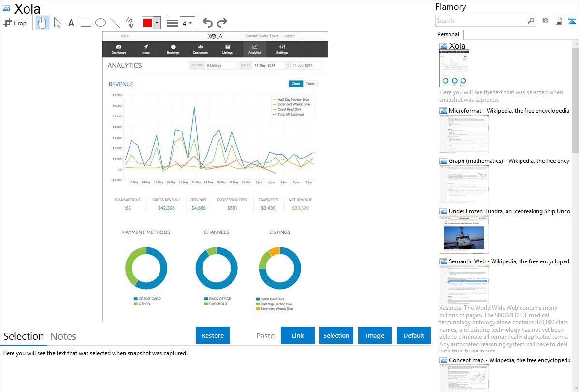579x392 pixels.
Task: Select the freehand scribble tool
Action: point(130,23)
